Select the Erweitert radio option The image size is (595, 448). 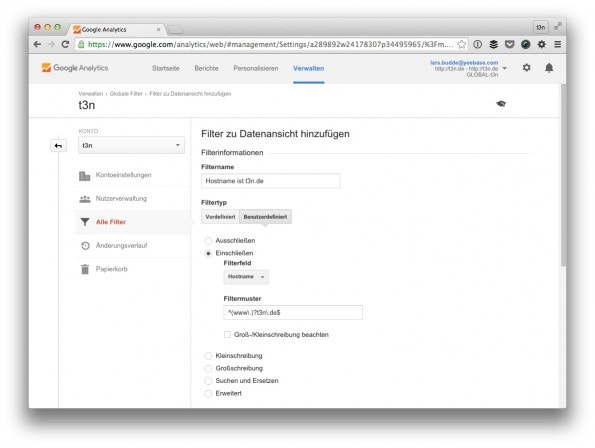(208, 393)
